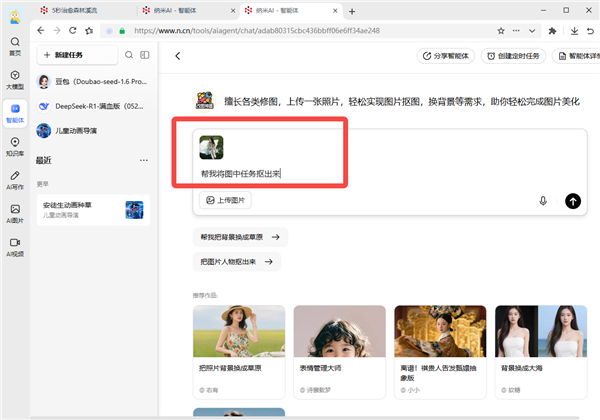This screenshot has height=420, width=600.
Task: Reload the page with refresh icon
Action: point(73,31)
